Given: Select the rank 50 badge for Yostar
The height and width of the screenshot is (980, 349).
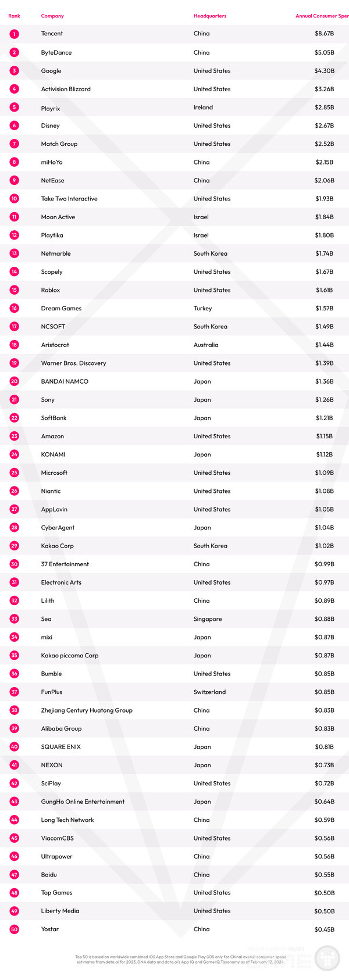Looking at the screenshot, I should point(14,929).
